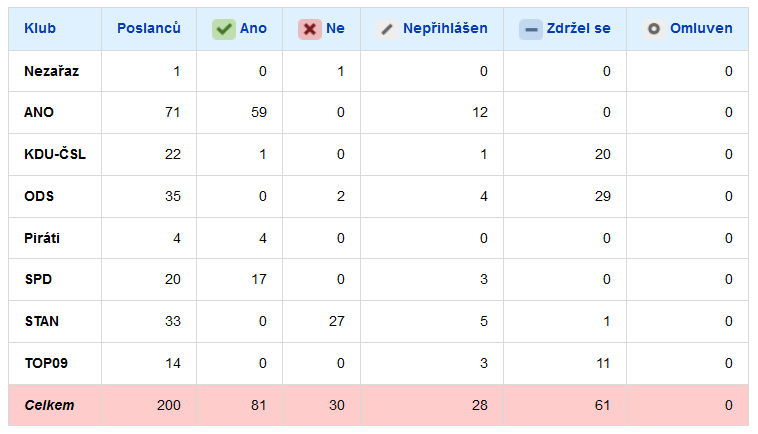This screenshot has height=434, width=758.
Task: Click the TOP09 club name
Action: pos(46,363)
